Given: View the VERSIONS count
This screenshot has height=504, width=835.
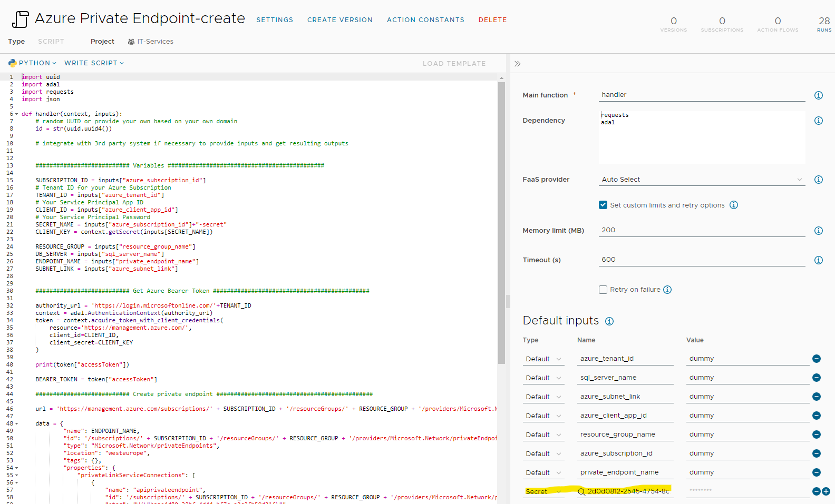Looking at the screenshot, I should point(674,24).
